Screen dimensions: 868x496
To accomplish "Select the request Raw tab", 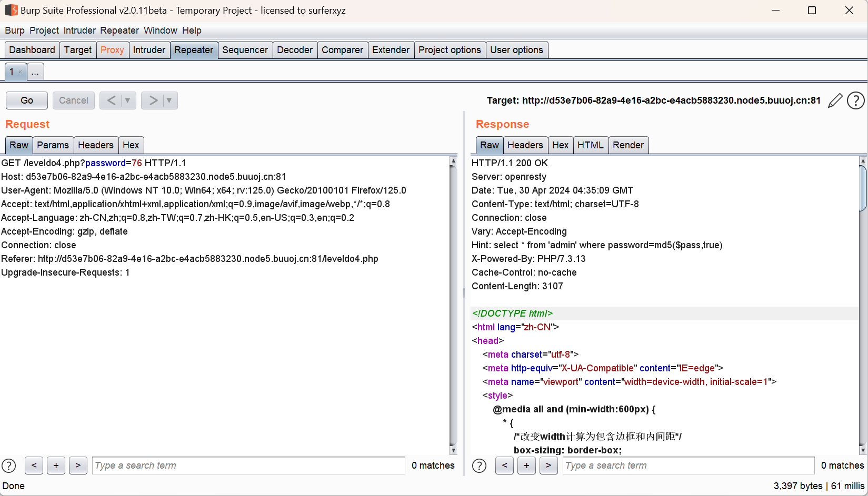I will pos(19,145).
